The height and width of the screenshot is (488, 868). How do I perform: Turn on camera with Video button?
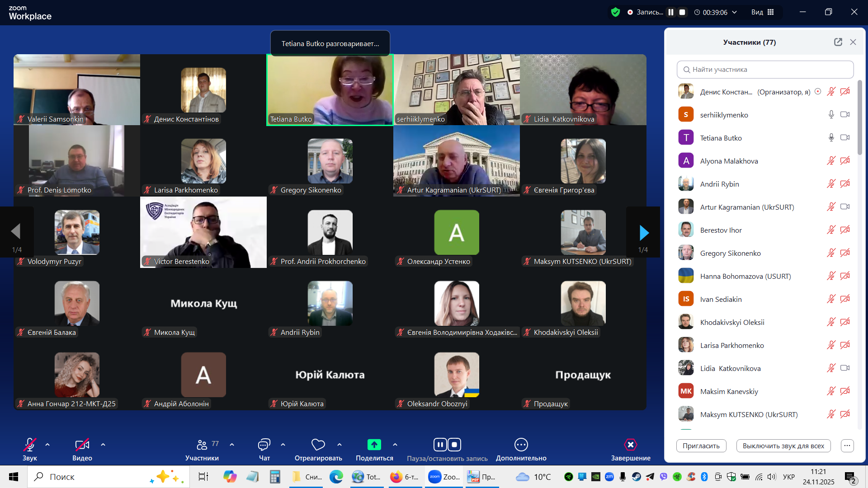[x=82, y=445]
